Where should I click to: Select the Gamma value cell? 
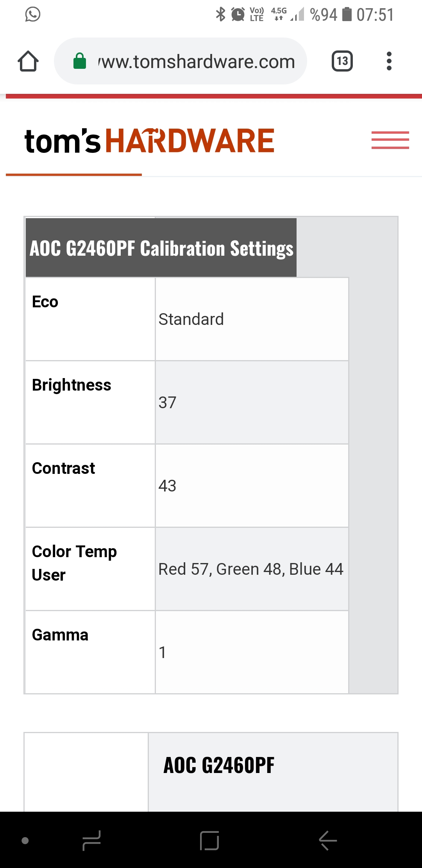pyautogui.click(x=252, y=652)
